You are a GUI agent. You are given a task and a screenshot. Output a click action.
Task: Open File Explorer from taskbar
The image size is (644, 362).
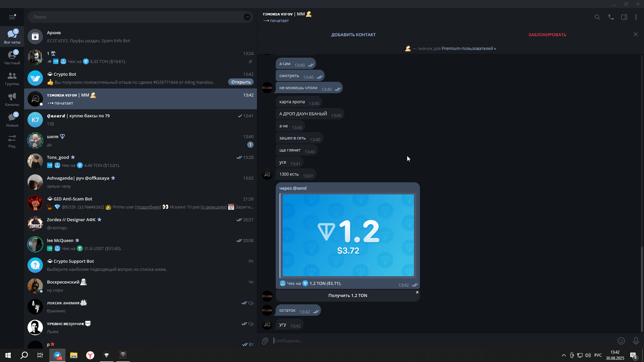[74, 355]
